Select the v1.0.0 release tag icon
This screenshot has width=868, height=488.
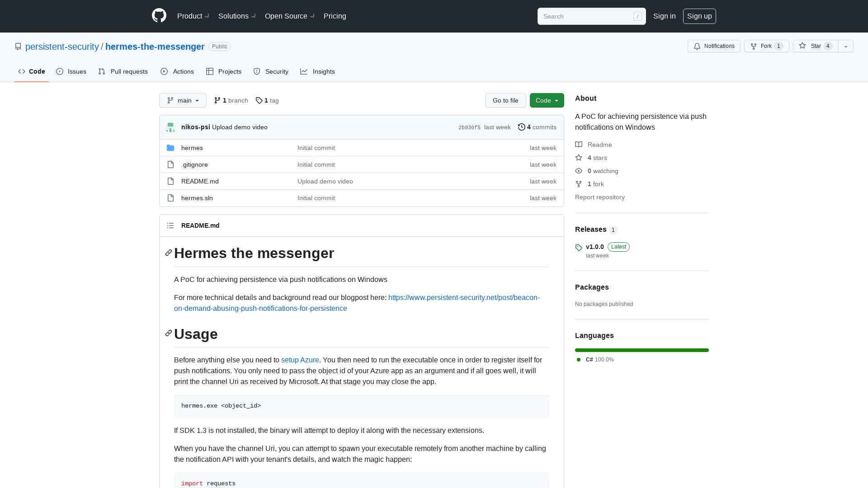(579, 248)
